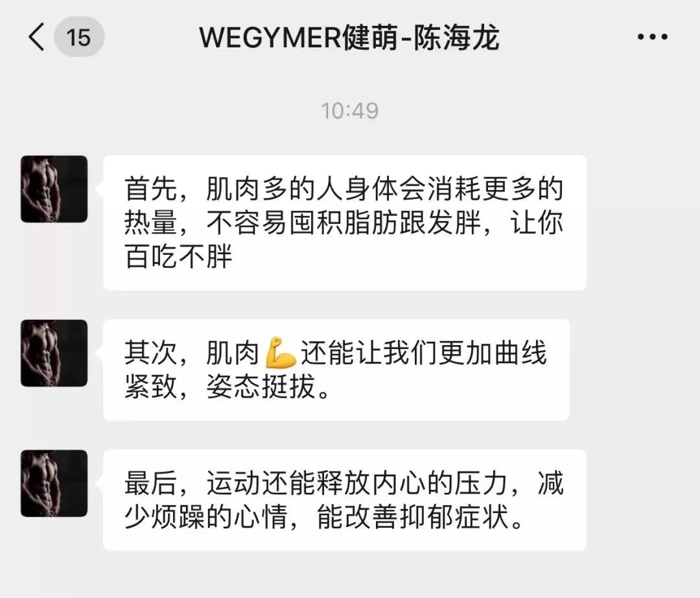
Task: Tap the text 紧致，姿态挺拔 in second message
Action: [x=227, y=387]
